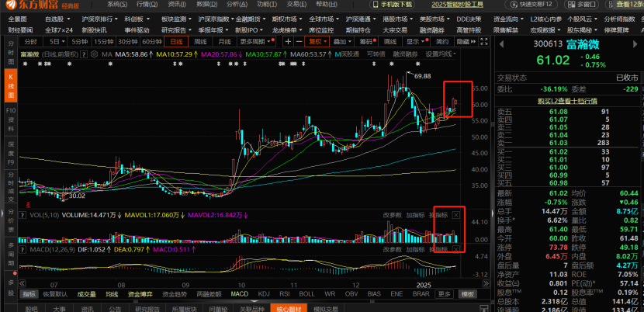644x312 pixels.
Task: Switch chart to 60分钟 period
Action: pos(151,41)
